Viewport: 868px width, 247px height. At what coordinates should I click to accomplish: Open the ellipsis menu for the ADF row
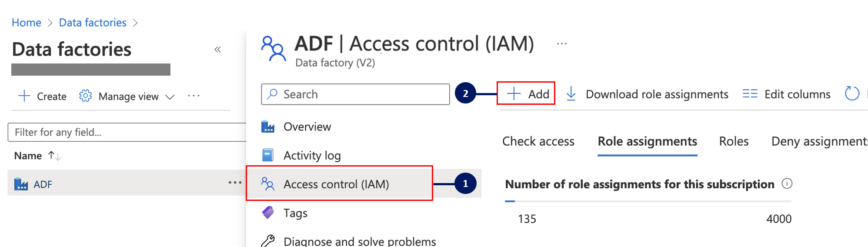235,183
